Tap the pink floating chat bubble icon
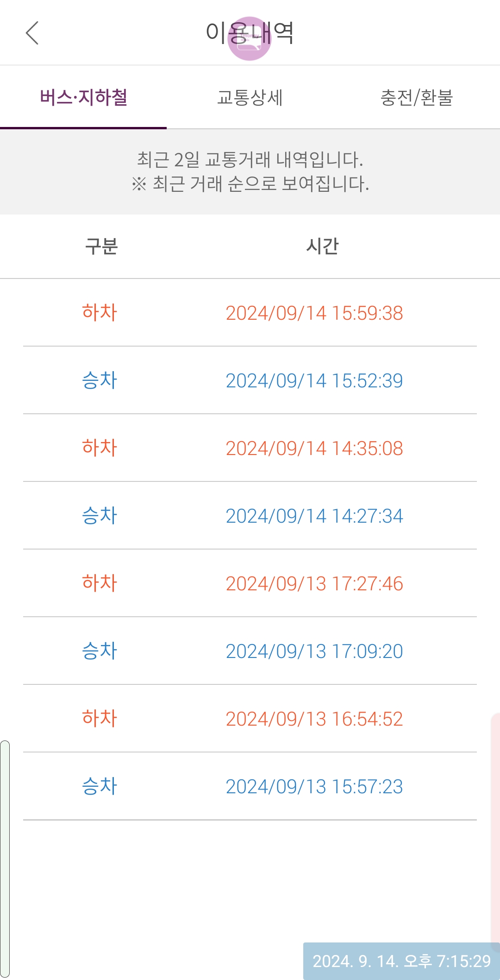 [250, 39]
